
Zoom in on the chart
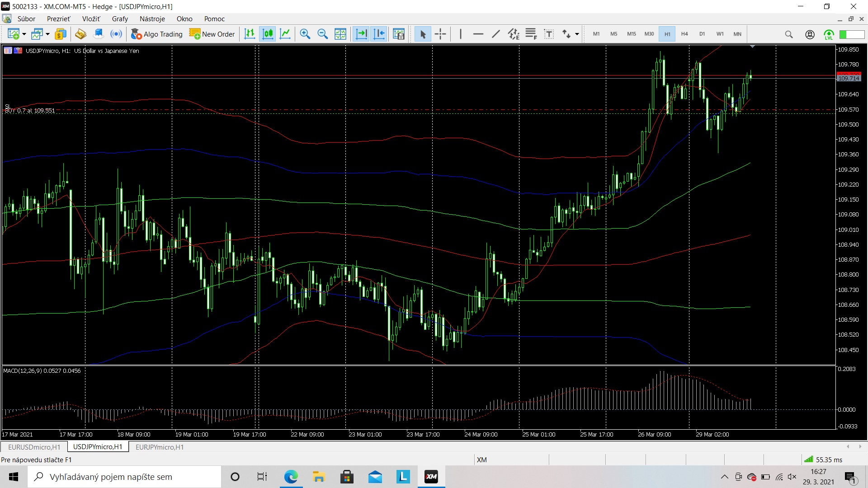click(305, 34)
